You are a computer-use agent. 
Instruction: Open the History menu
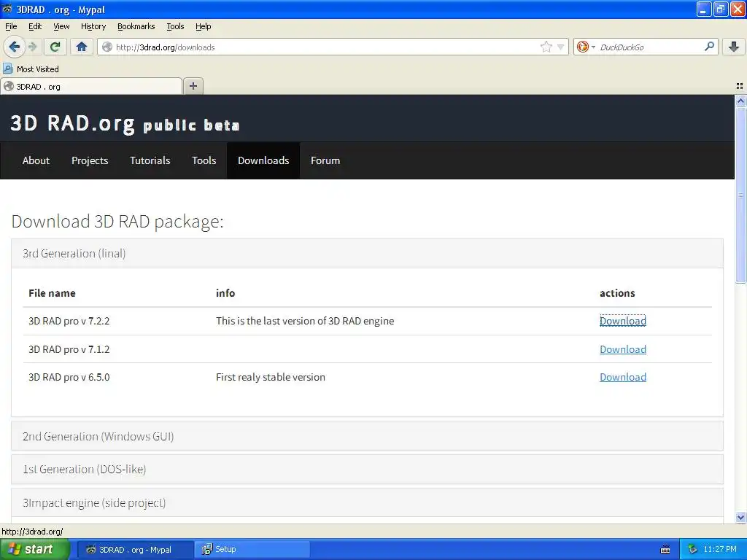point(93,26)
